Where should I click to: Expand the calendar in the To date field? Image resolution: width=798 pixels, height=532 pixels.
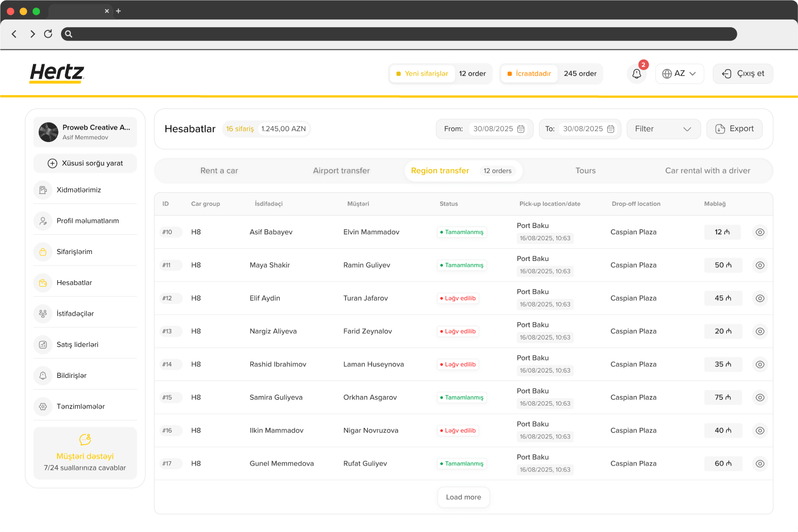pos(610,129)
